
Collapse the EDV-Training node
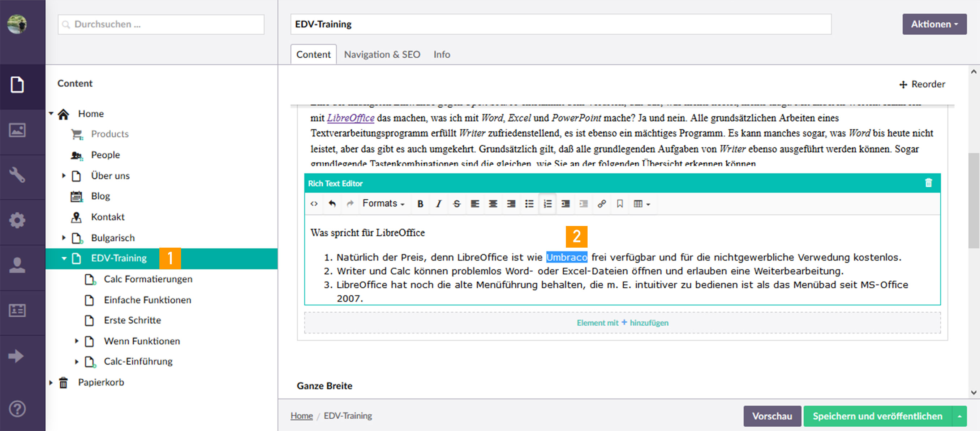(x=64, y=258)
